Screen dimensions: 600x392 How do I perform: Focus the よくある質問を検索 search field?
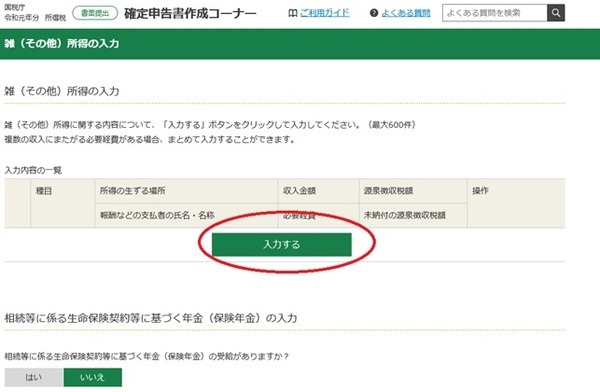click(x=495, y=13)
